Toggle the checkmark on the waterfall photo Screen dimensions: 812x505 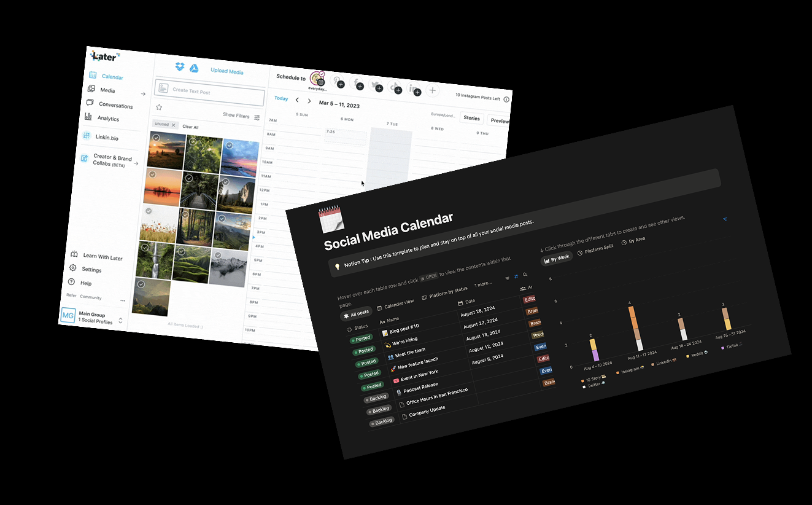coord(145,248)
